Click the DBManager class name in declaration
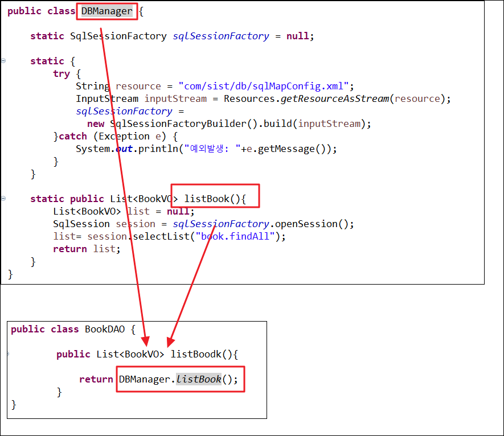 point(106,11)
